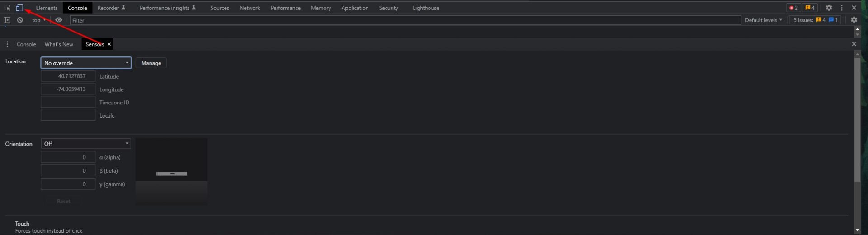Switch to the Sources tab
The width and height of the screenshot is (868, 235).
[220, 8]
